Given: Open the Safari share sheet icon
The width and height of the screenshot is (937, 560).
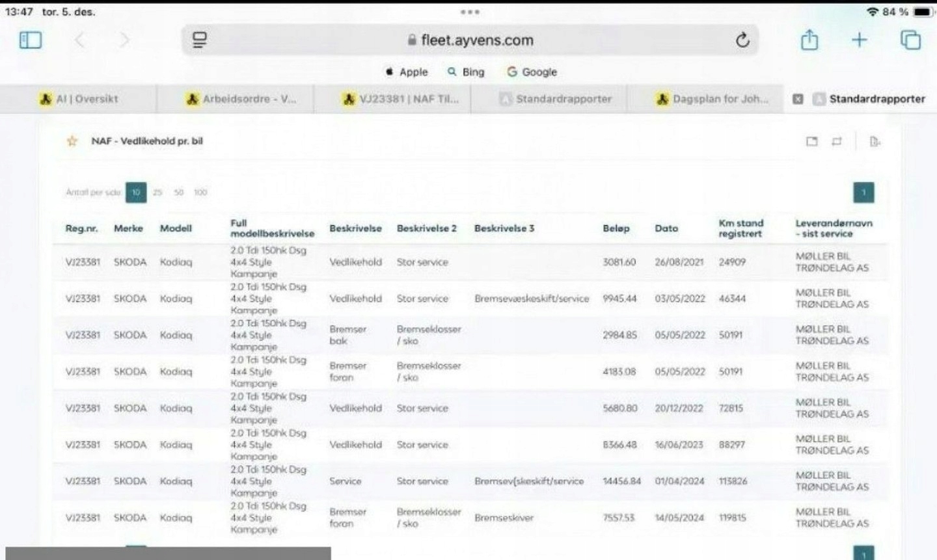Looking at the screenshot, I should click(809, 40).
